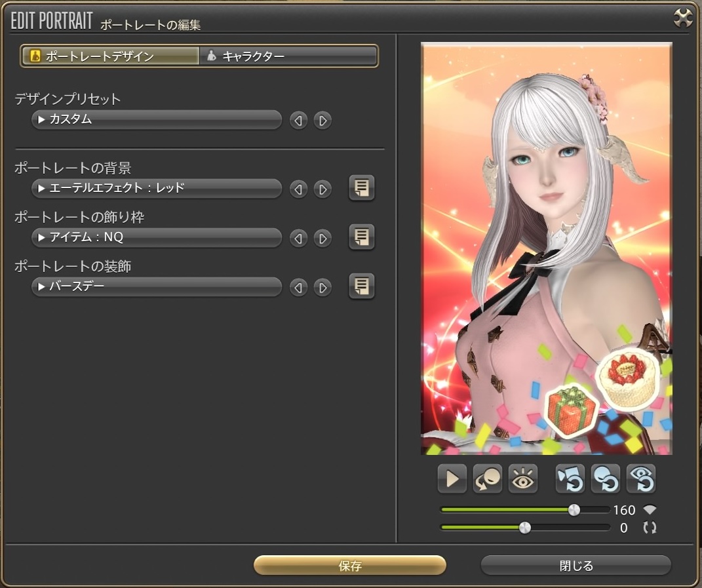Viewport: 702px width, 588px height.
Task: Click the next arrow for the バースデー decoration
Action: [322, 287]
